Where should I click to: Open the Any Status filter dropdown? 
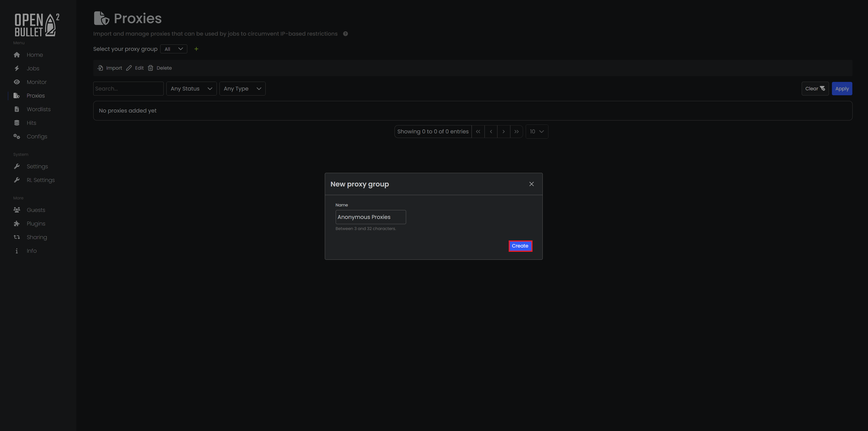coord(191,88)
